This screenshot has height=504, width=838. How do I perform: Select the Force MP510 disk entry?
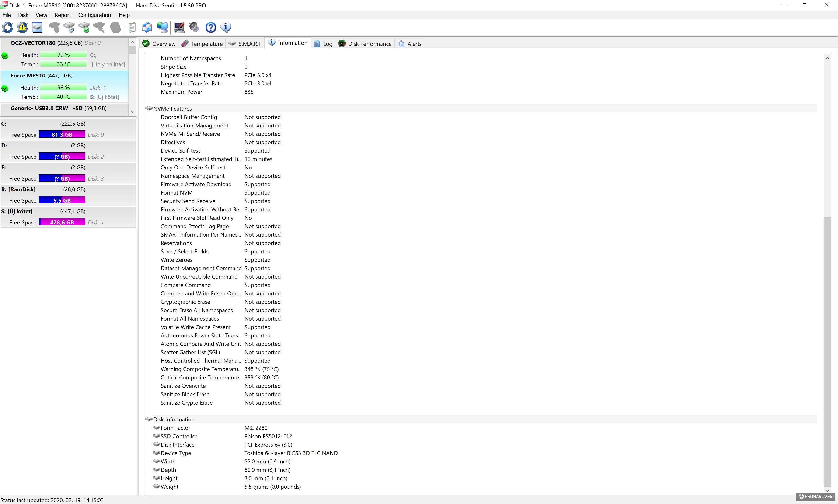point(65,86)
